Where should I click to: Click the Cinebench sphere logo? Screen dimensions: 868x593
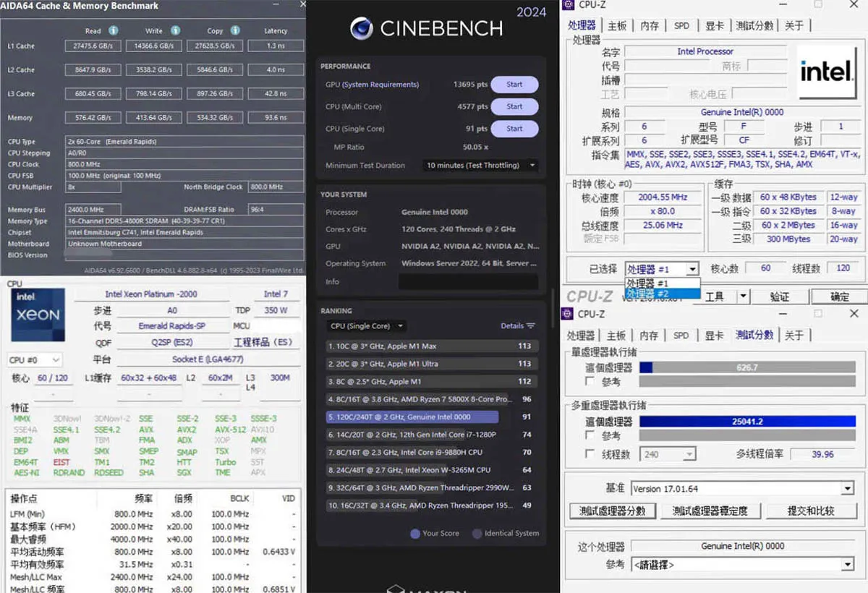coord(361,28)
